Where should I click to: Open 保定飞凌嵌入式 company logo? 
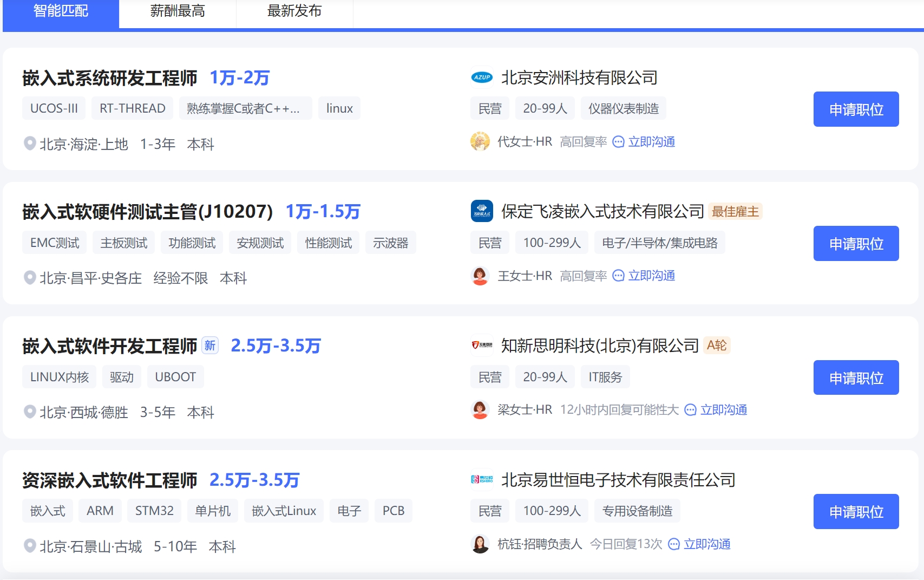(x=482, y=211)
